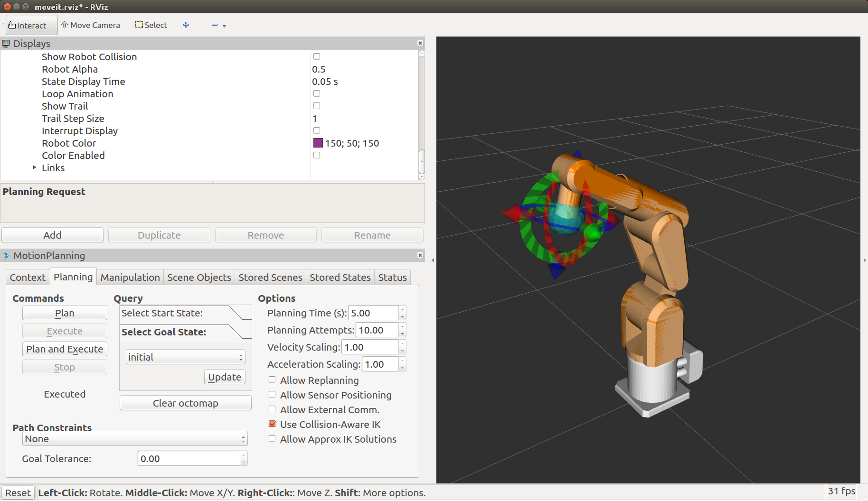This screenshot has width=868, height=501.
Task: Click the Velocity Scaling input field
Action: tap(370, 347)
